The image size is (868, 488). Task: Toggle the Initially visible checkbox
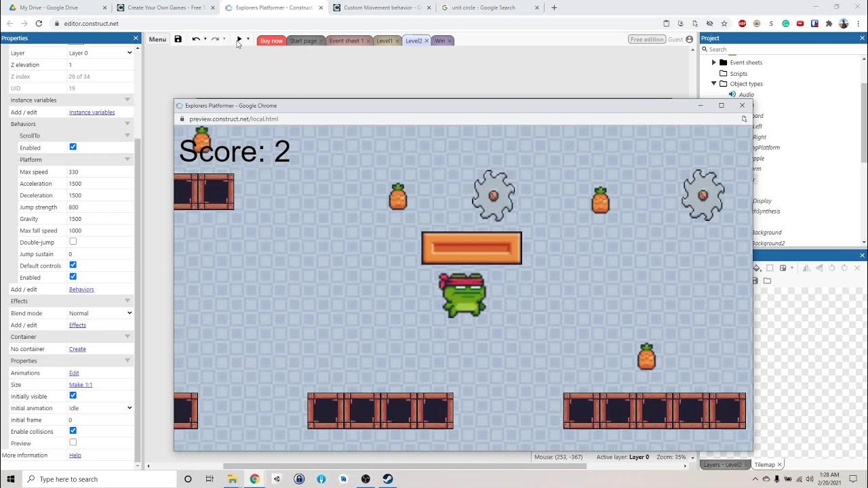73,395
